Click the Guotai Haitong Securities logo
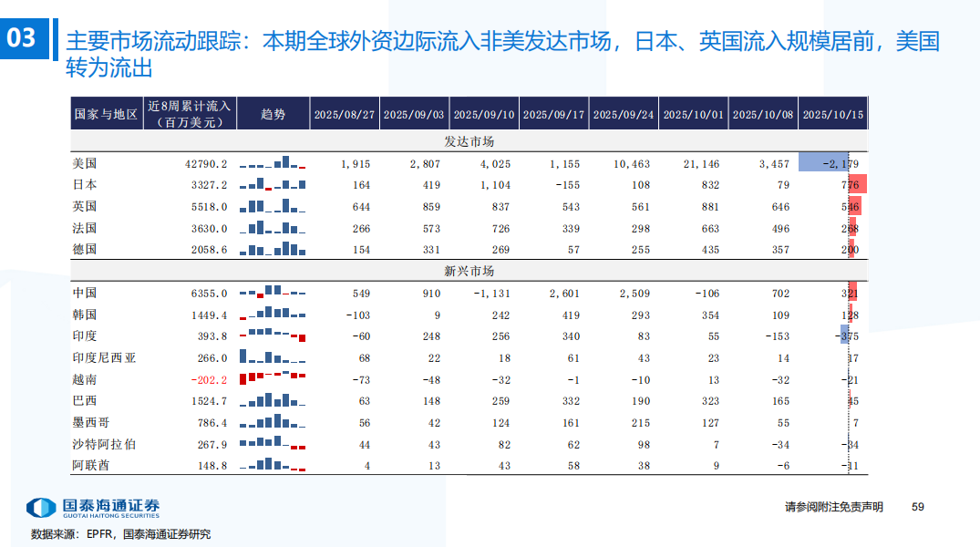Viewport: 980px width, 547px height. 93,508
